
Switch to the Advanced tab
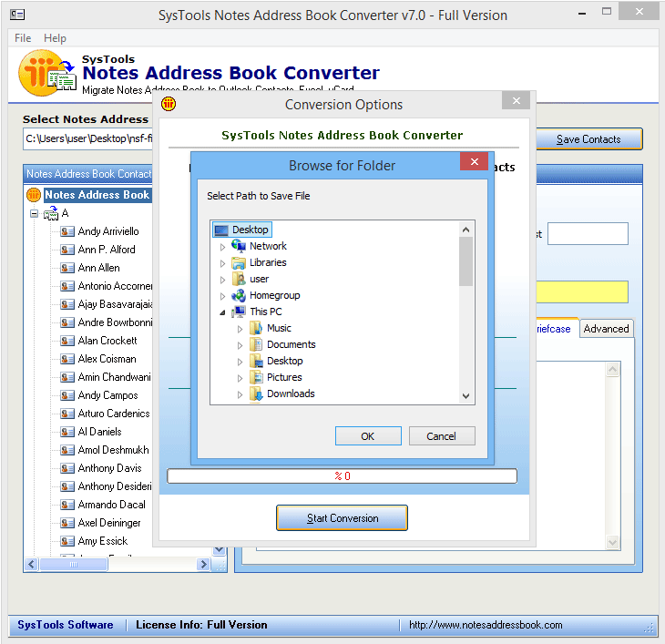(606, 329)
